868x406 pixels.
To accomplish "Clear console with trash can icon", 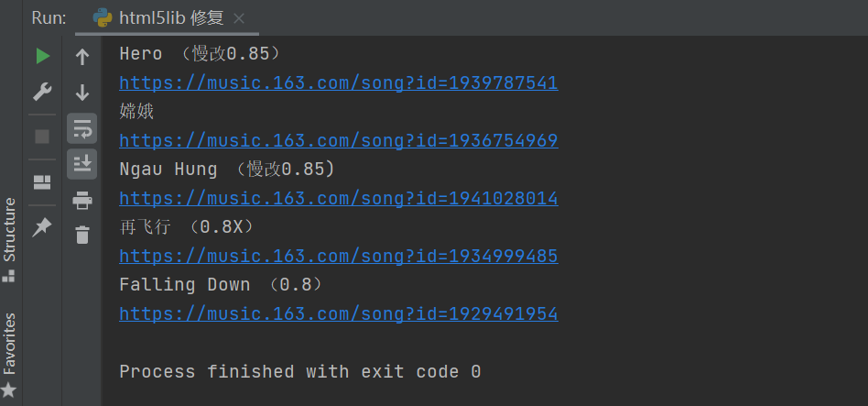I will click(x=81, y=235).
